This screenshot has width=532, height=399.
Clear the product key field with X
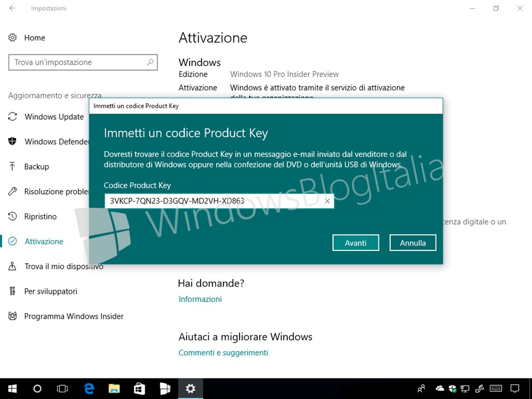(327, 201)
